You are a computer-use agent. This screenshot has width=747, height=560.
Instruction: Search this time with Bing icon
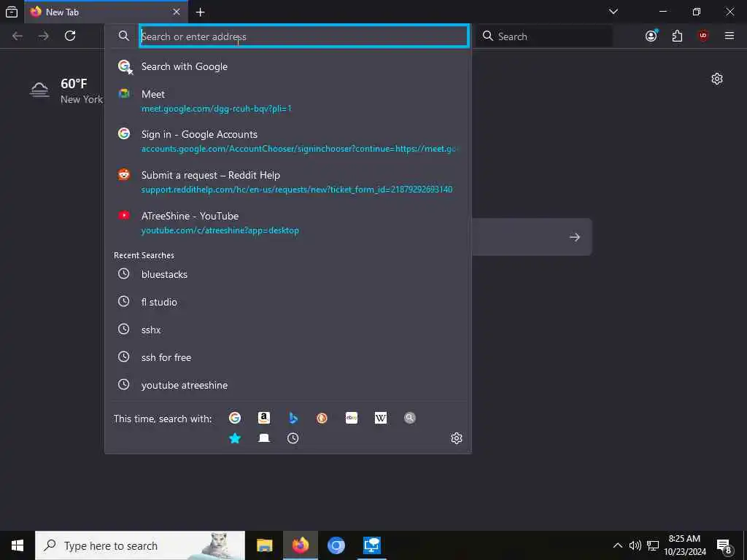pos(293,418)
